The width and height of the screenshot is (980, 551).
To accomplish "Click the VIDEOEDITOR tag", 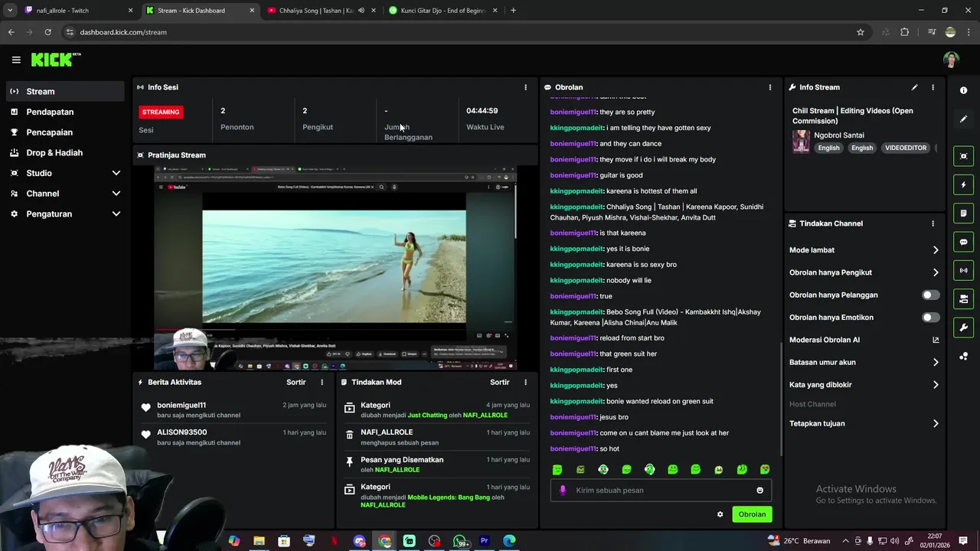I will point(906,148).
